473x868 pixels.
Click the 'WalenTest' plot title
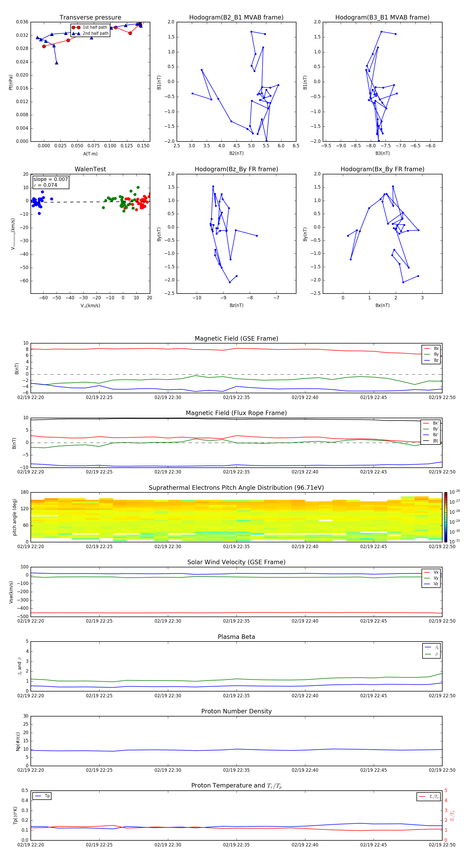[90, 169]
